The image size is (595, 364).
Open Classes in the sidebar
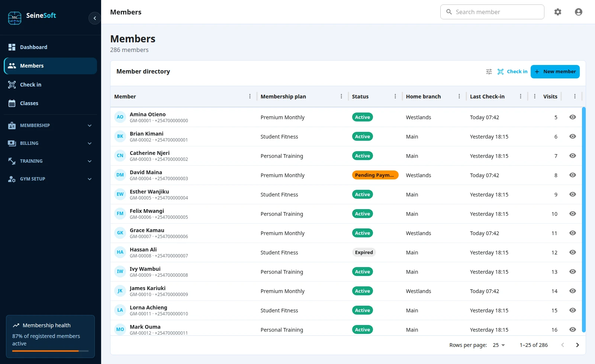click(51, 103)
